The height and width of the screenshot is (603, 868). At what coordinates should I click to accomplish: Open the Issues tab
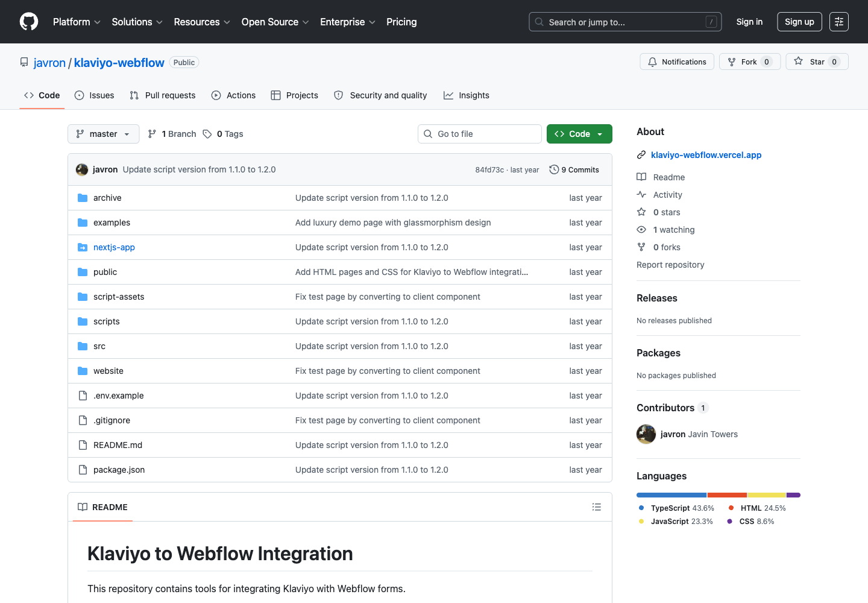tap(95, 95)
